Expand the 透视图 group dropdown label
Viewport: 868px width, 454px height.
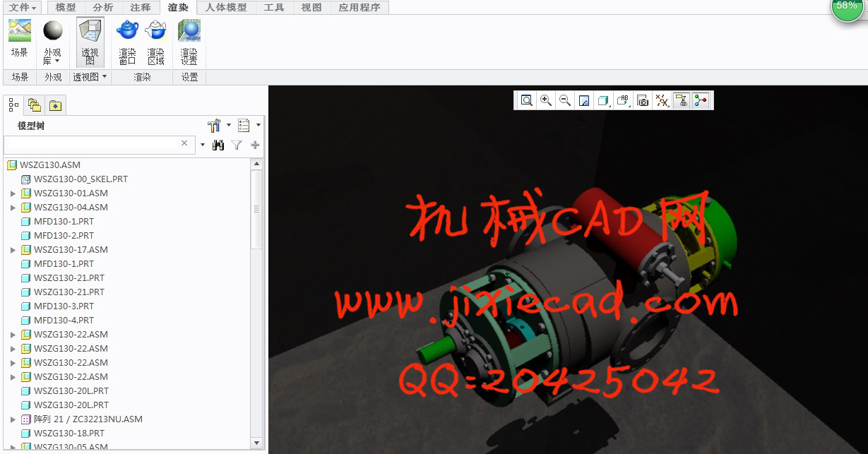point(90,77)
